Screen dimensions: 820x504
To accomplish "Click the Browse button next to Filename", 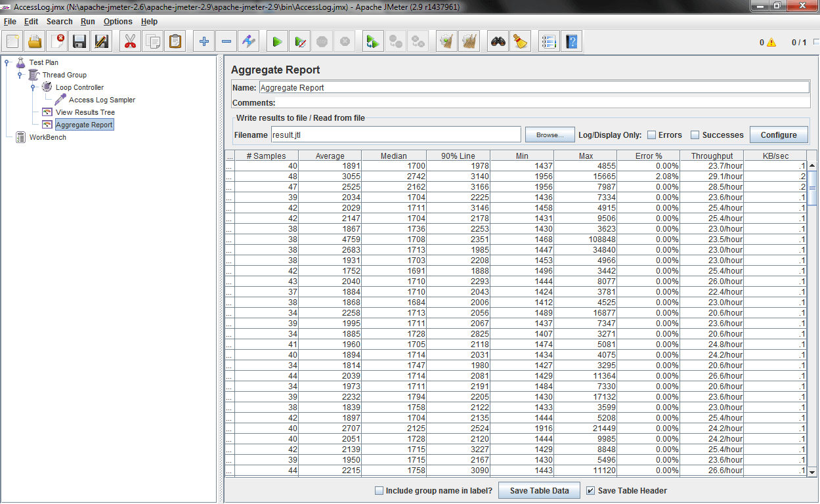I will point(550,135).
